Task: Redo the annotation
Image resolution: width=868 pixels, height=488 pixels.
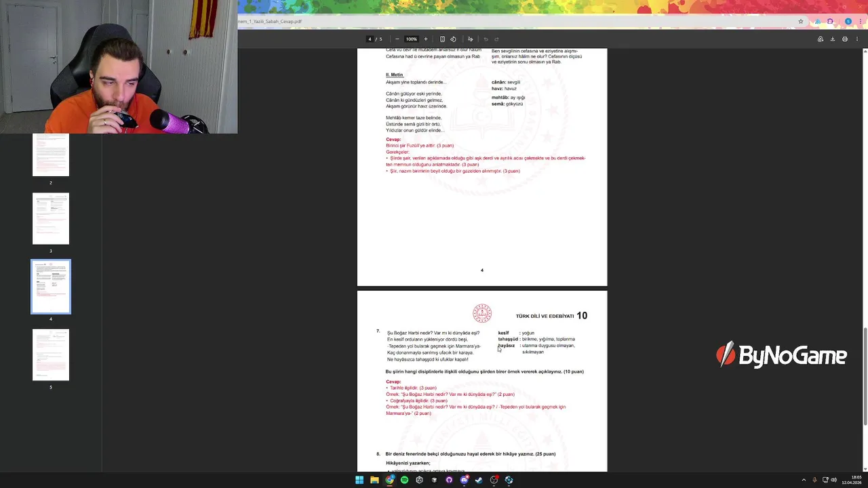Action: (x=496, y=39)
